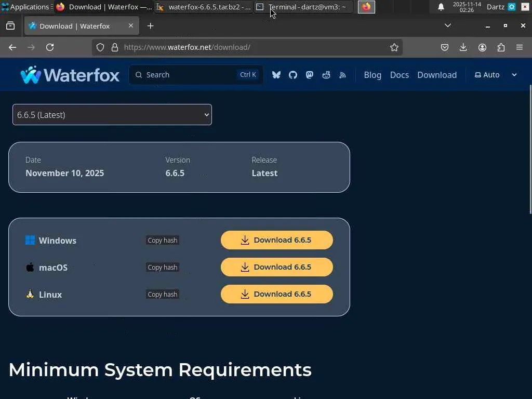Click the gear icon next to Dartz
Image resolution: width=532 pixels, height=399 pixels.
512,7
